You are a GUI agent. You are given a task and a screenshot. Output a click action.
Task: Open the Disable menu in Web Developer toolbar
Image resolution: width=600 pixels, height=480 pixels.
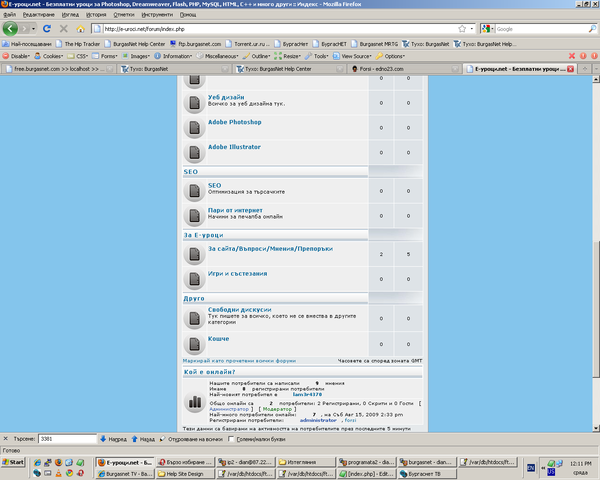tap(16, 56)
